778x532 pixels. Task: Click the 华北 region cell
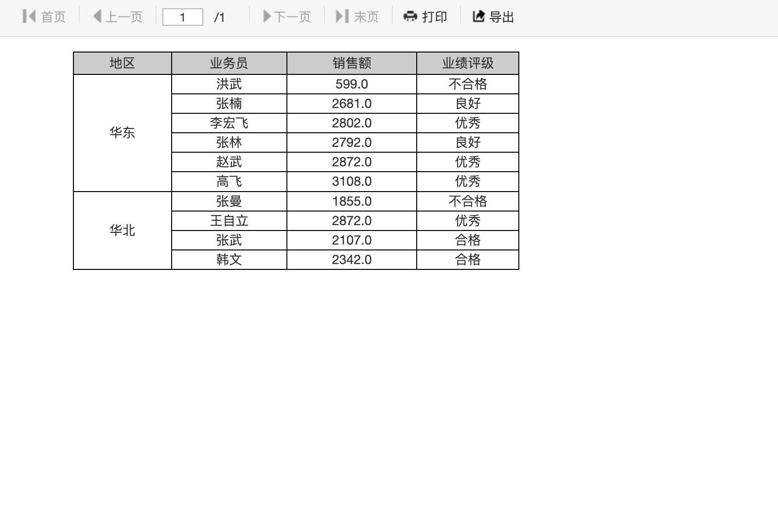coord(123,231)
